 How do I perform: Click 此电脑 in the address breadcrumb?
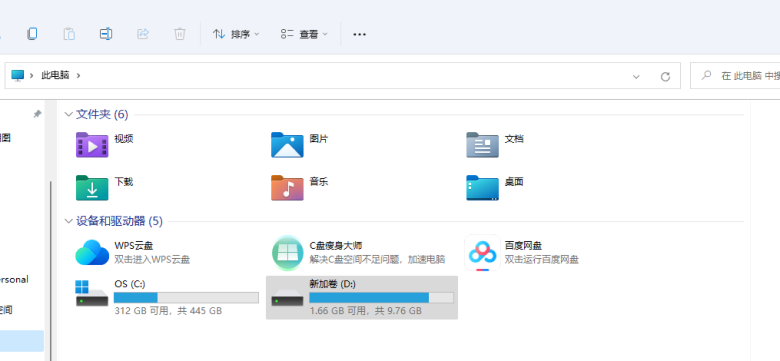pos(55,76)
